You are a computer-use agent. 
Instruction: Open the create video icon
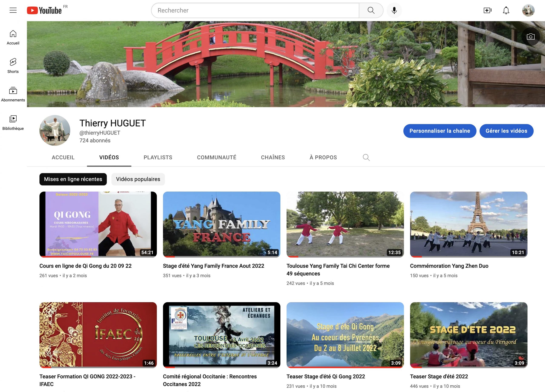[487, 10]
